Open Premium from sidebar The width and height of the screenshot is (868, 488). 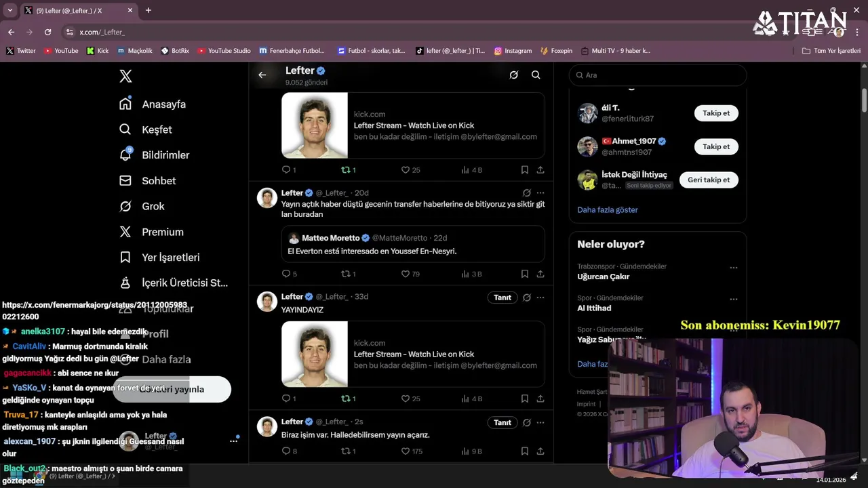click(151, 232)
